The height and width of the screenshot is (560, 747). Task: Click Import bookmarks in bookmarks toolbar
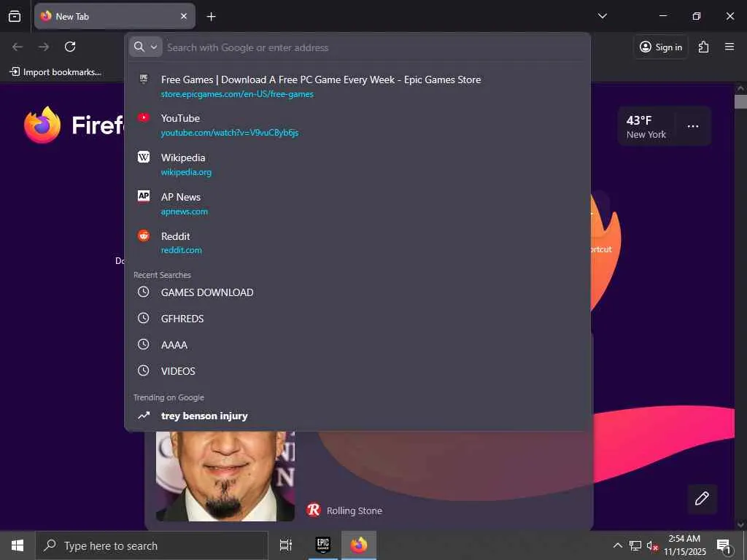(x=55, y=72)
